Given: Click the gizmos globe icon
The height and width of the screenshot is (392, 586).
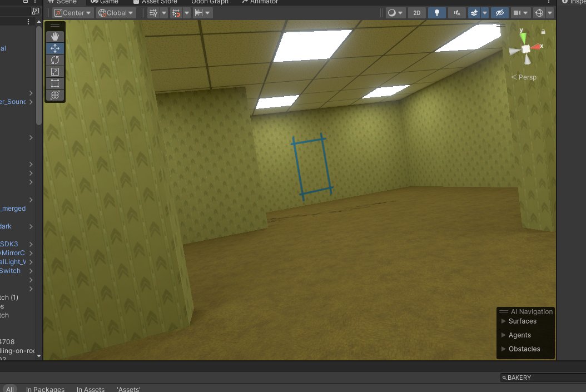Looking at the screenshot, I should 539,13.
